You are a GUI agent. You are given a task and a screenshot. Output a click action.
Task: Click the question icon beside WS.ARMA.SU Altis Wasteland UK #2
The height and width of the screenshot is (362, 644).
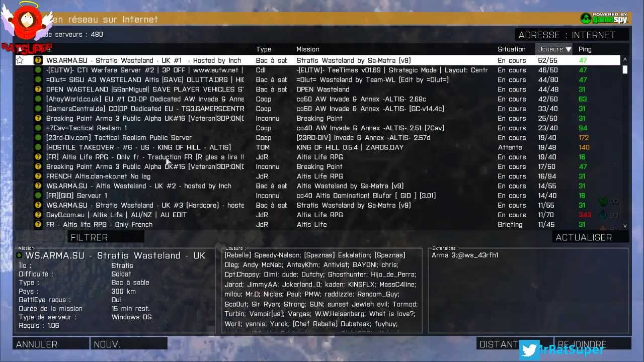coord(38,186)
